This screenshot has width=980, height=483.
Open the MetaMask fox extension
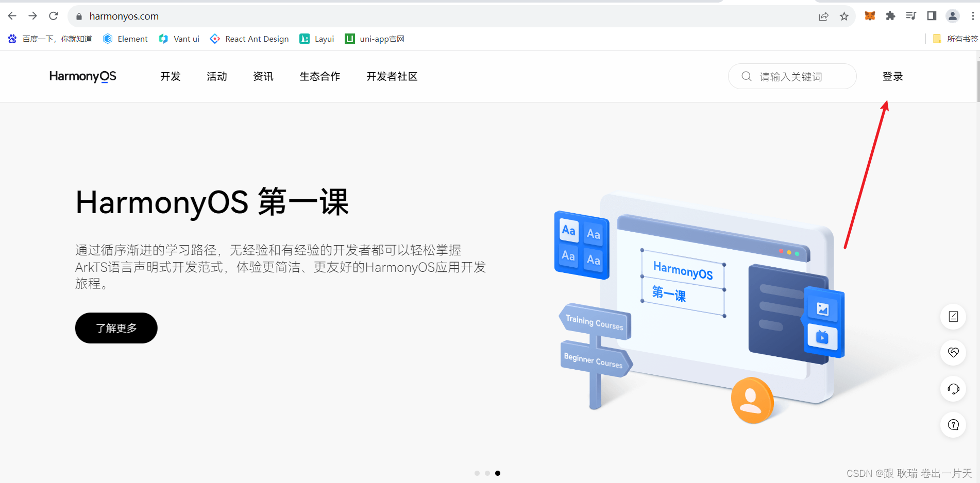coord(870,16)
